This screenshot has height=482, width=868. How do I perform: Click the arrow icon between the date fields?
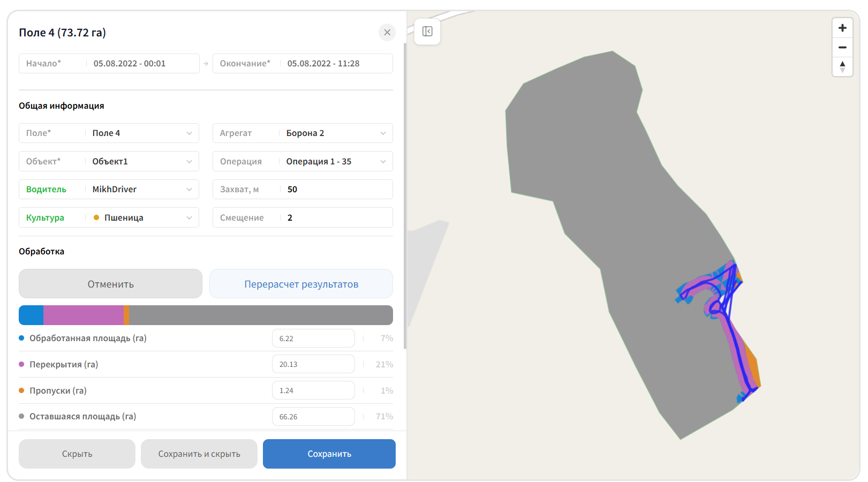[206, 63]
